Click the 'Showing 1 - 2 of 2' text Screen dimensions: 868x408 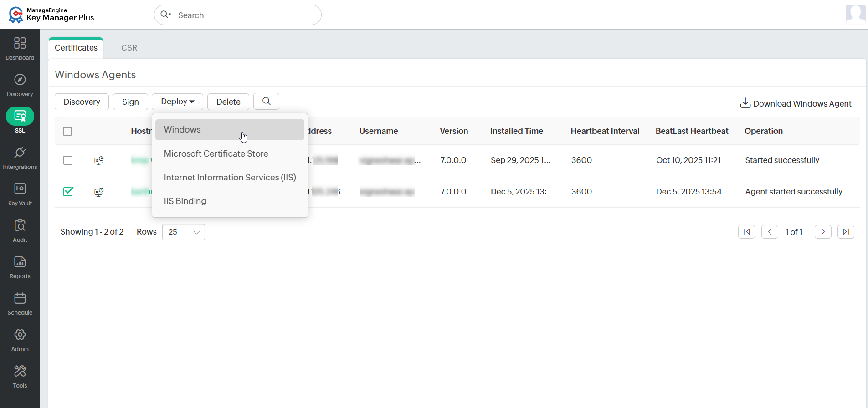coord(92,232)
